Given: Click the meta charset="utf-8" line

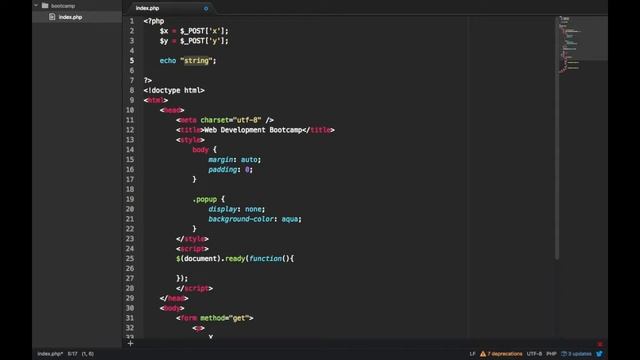Looking at the screenshot, I should pyautogui.click(x=225, y=120).
